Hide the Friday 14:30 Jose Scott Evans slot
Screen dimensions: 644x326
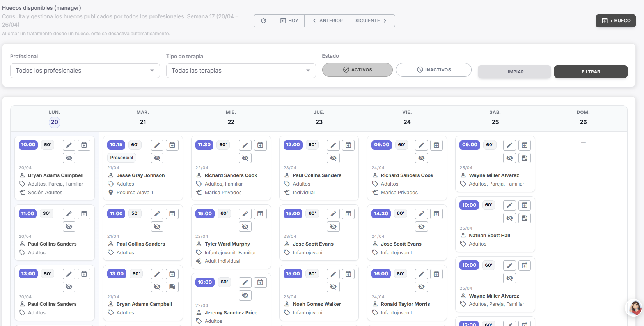coord(421,227)
